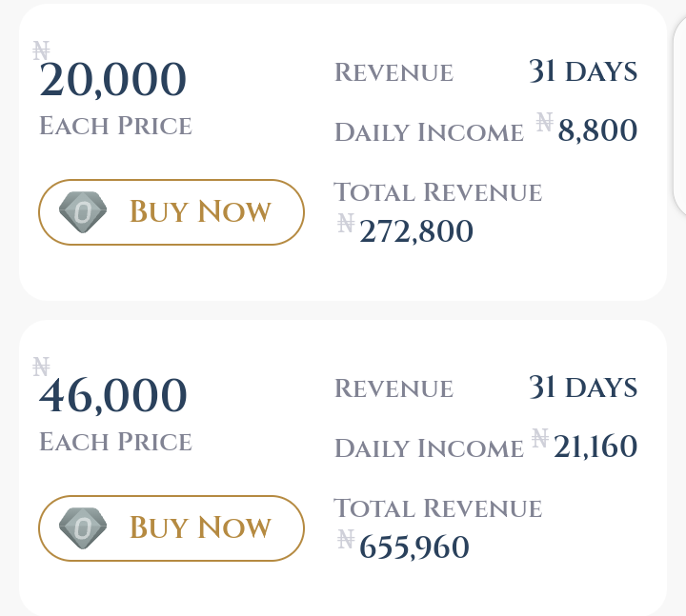Click the Naira symbol beside 8,800 daily income
686x616 pixels.
coord(545,122)
